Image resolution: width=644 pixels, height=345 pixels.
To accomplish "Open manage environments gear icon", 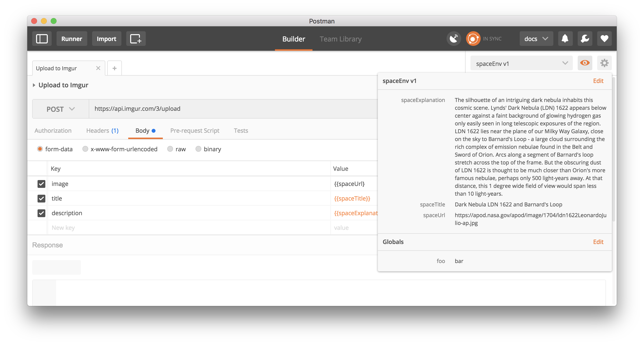I will [604, 63].
